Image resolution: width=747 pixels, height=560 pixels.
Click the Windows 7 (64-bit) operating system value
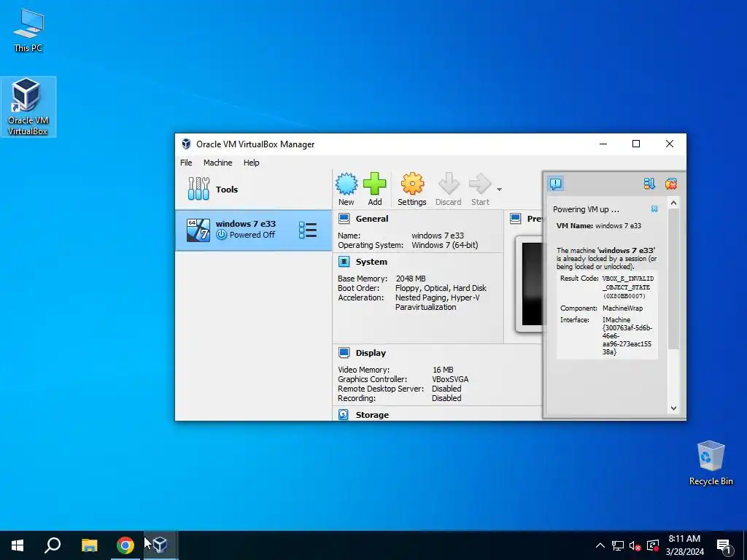[x=444, y=245]
